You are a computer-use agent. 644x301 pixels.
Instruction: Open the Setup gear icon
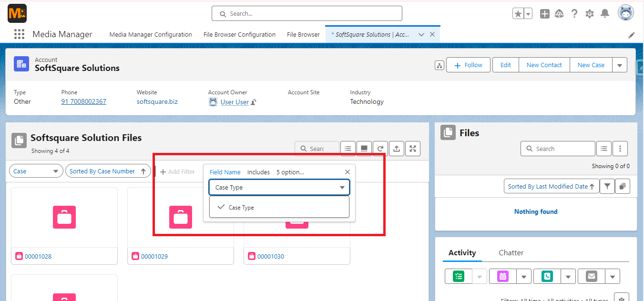click(590, 14)
